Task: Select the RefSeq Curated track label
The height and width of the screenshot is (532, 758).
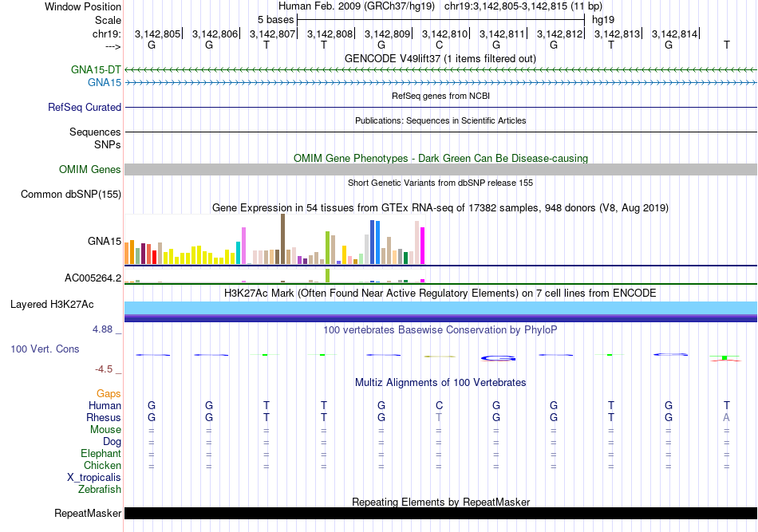Action: coord(85,107)
